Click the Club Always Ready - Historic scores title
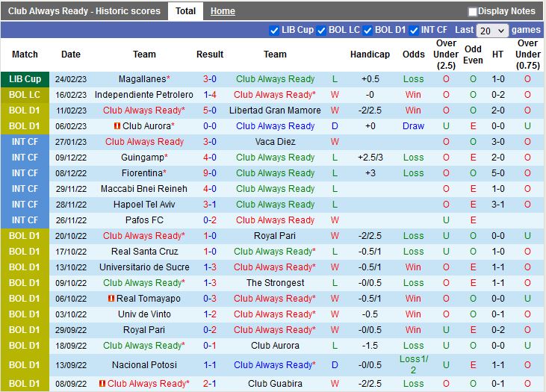 84,11
